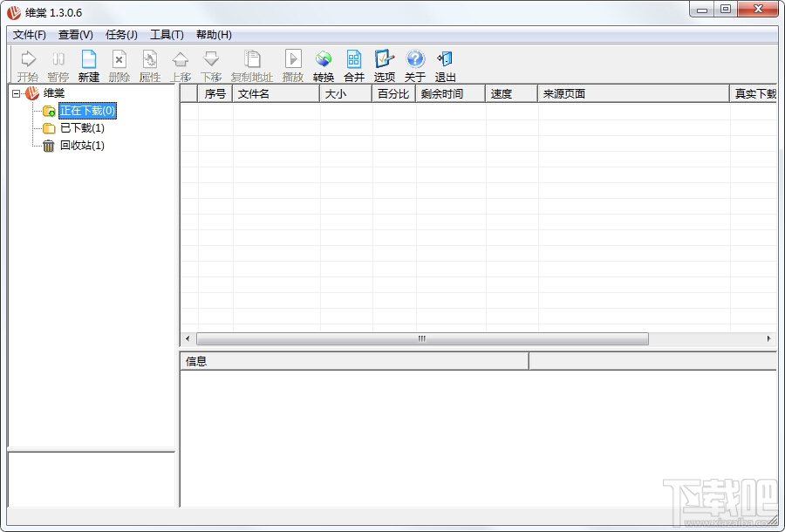Click the 删除 (Delete) toolbar icon
Viewport: 785px width, 532px height.
(119, 65)
